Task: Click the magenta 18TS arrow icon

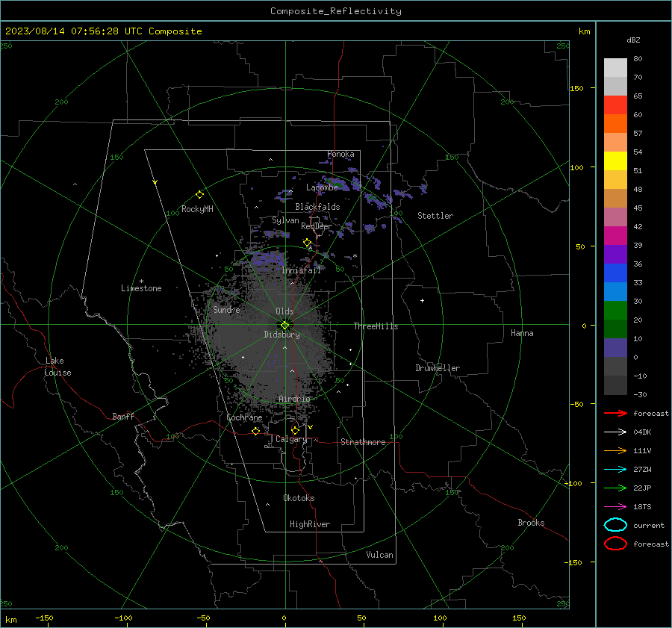Action: [615, 507]
